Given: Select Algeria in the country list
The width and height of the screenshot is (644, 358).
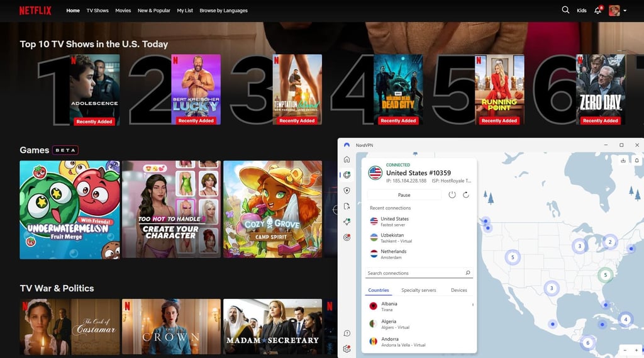Looking at the screenshot, I should (x=419, y=324).
